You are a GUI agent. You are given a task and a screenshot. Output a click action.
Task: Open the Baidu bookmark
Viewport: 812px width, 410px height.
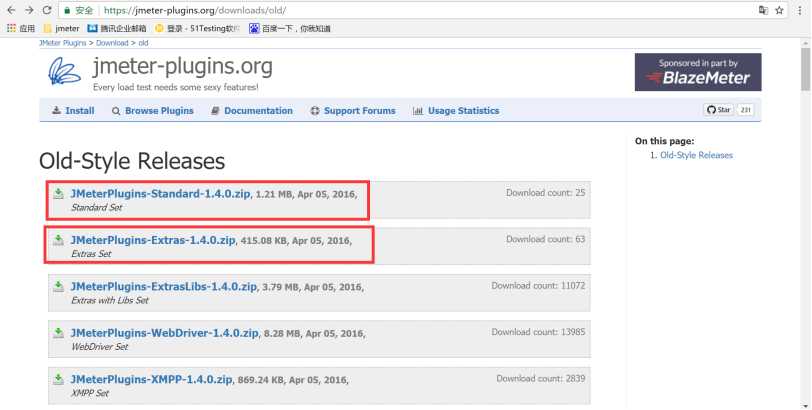tap(290, 28)
